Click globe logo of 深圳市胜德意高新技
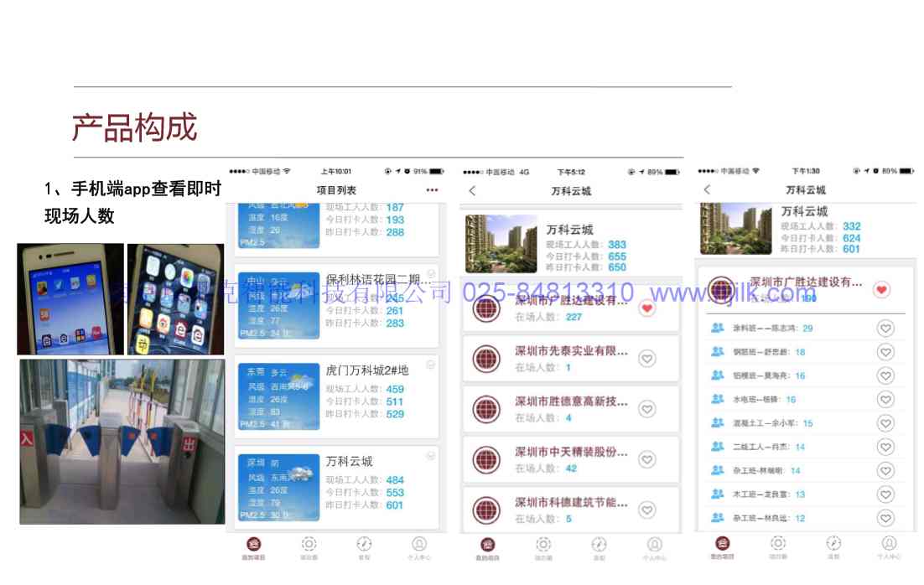This screenshot has height=585, width=924. click(x=487, y=409)
